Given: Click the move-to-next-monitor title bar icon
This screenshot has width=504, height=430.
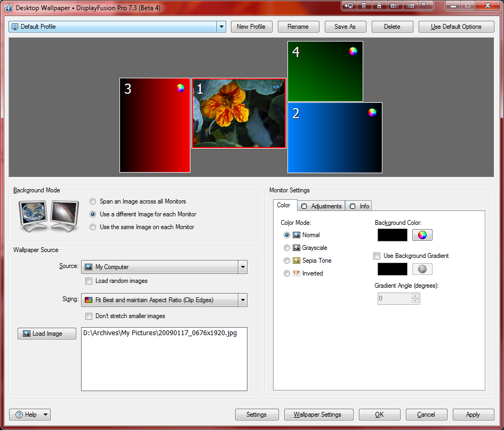Looking at the screenshot, I should [349, 5].
